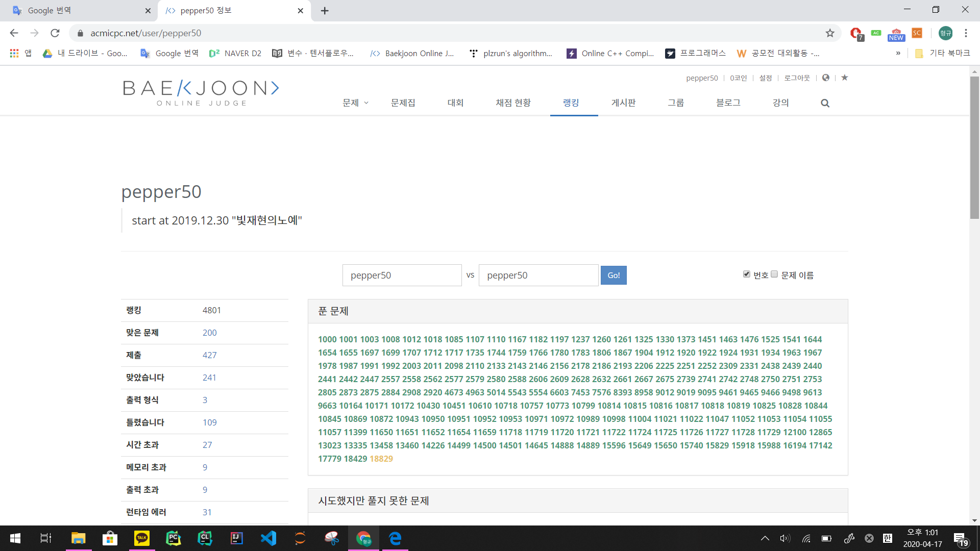
Task: Uncheck the 번호 checkbox
Action: (747, 274)
